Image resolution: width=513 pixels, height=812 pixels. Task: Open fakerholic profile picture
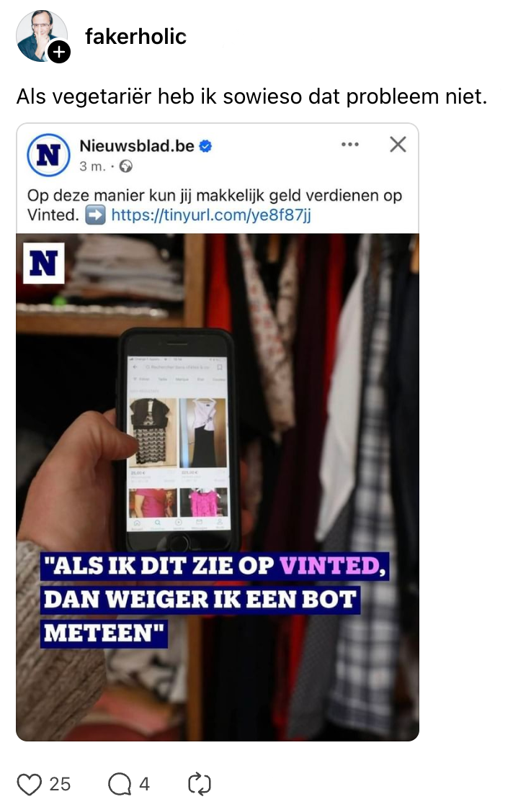pos(41,36)
